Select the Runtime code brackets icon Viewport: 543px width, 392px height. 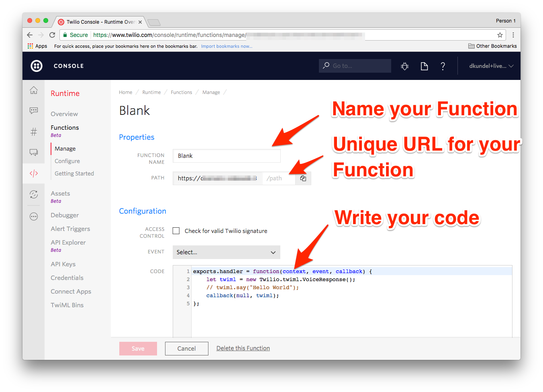click(x=34, y=173)
